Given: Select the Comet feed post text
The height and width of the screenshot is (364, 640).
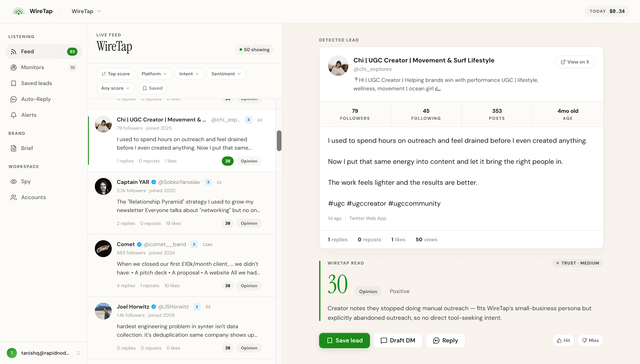Looking at the screenshot, I should click(x=188, y=268).
